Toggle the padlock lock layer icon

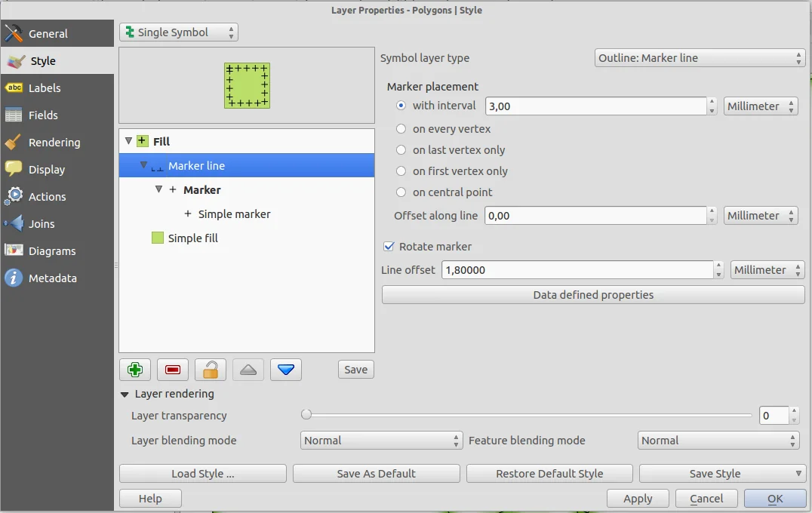(x=211, y=370)
